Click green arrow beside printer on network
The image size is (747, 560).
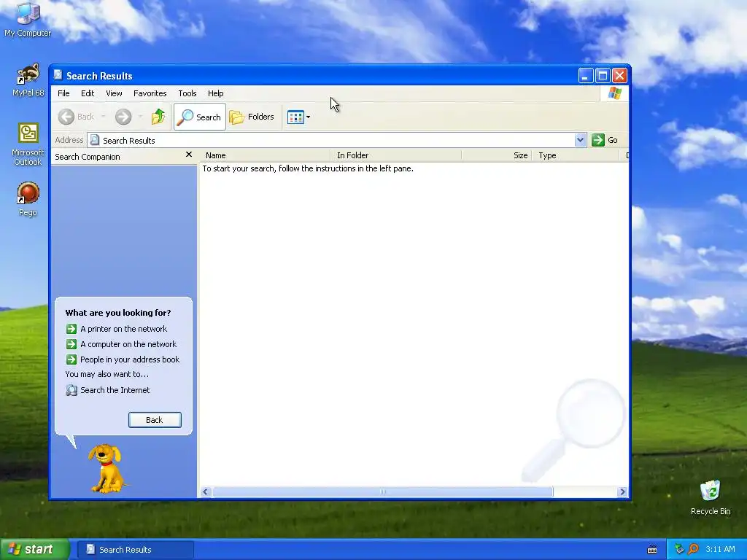coord(71,329)
